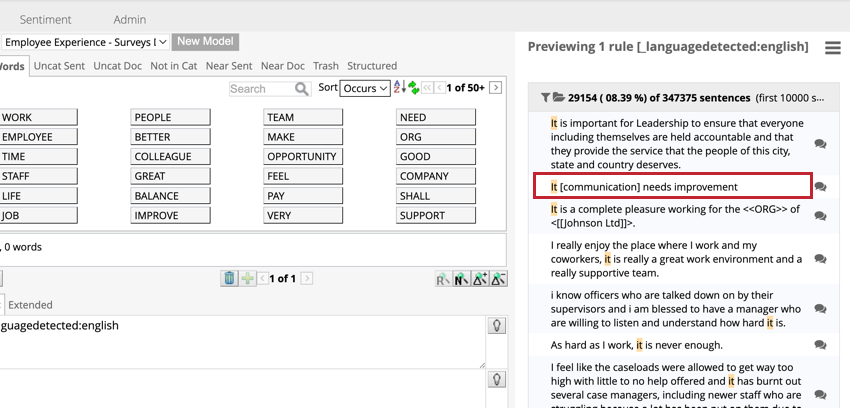Click the lightbulb icon beside languagedetected rule
The height and width of the screenshot is (408, 850).
pyautogui.click(x=494, y=326)
